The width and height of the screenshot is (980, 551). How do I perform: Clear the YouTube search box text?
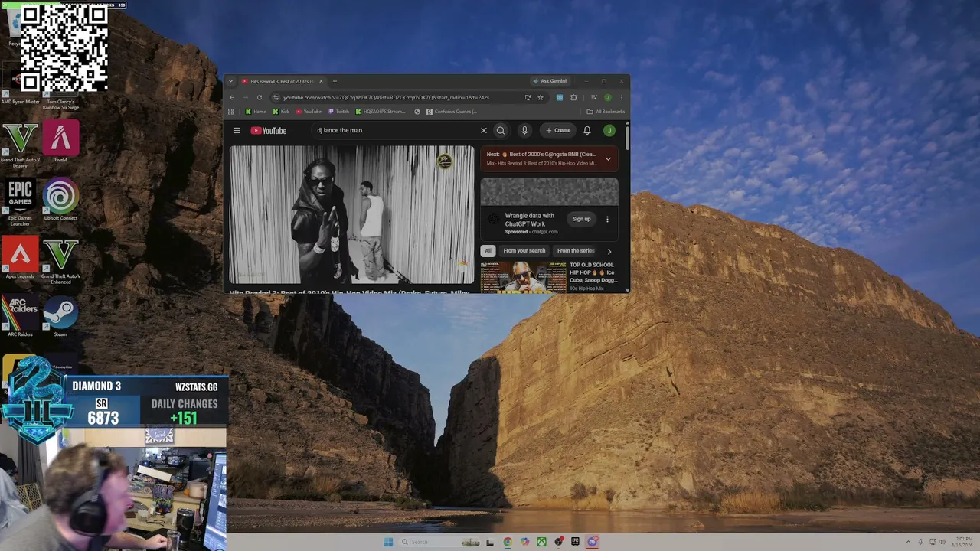click(484, 131)
